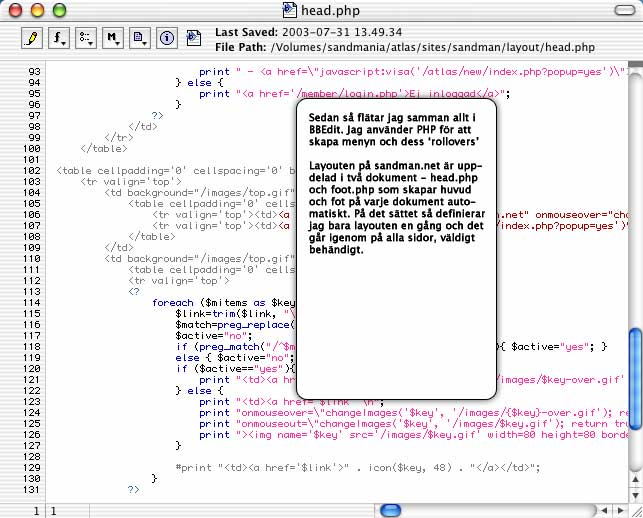The width and height of the screenshot is (643, 518).
Task: Open the marker (M) popup menu
Action: 114,39
